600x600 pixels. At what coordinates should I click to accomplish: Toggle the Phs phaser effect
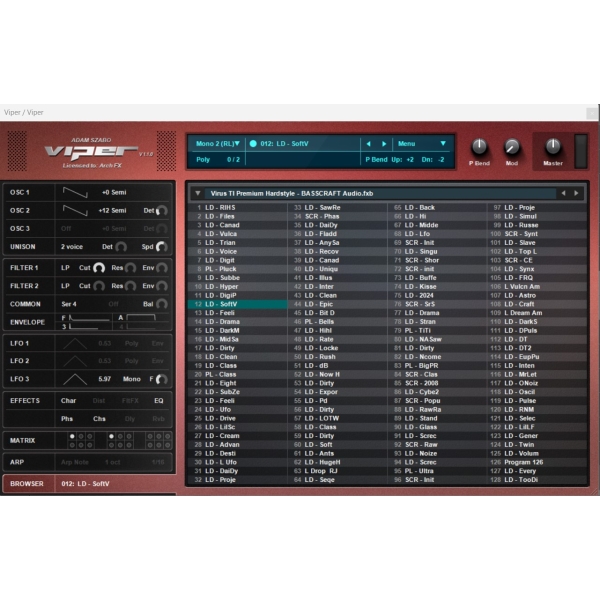67,419
